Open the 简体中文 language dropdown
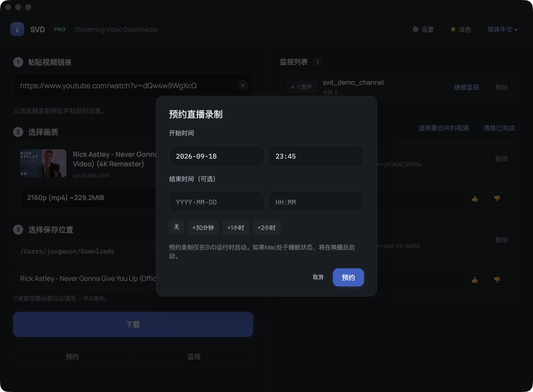The width and height of the screenshot is (533, 392). coord(502,29)
